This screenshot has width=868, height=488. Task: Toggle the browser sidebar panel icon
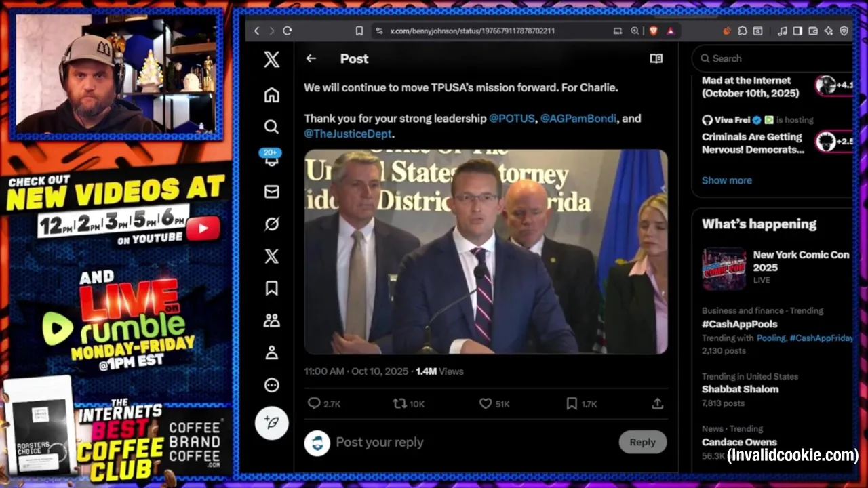(797, 30)
